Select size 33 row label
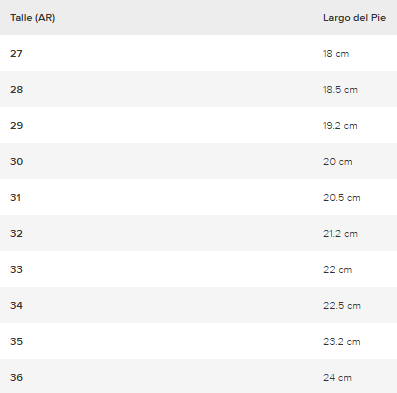The image size is (397, 393). (16, 270)
